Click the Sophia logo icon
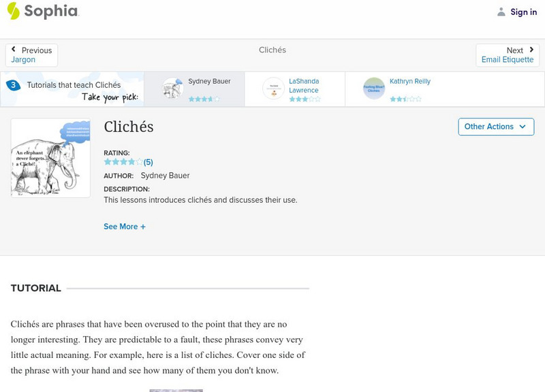545x392 pixels. coord(14,11)
